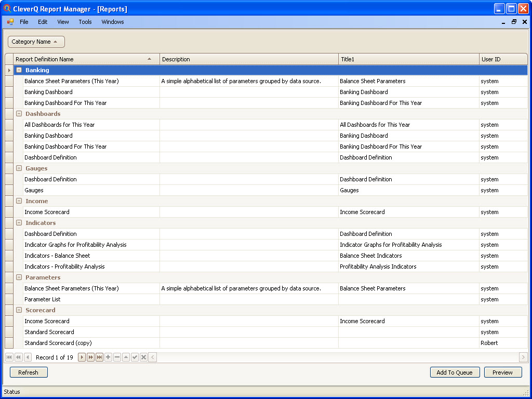Viewport: 532px width, 399px height.
Task: Cancel edits with the X icon
Action: (143, 357)
